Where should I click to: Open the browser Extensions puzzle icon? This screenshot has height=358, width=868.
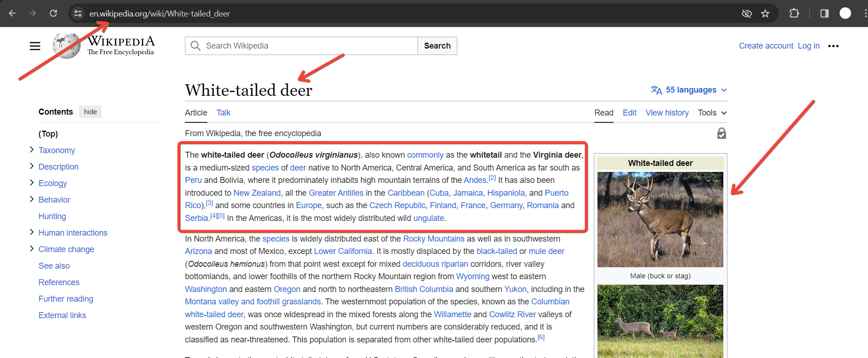tap(794, 13)
